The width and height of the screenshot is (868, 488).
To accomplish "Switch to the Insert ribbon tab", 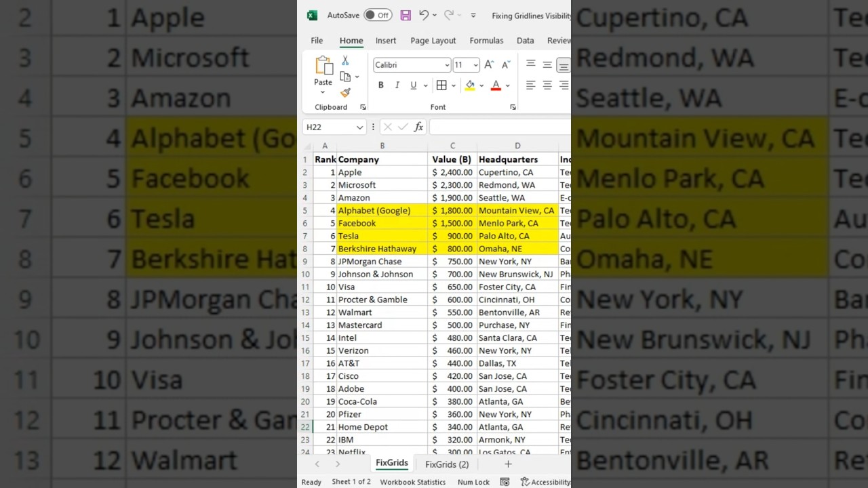I will pyautogui.click(x=386, y=41).
